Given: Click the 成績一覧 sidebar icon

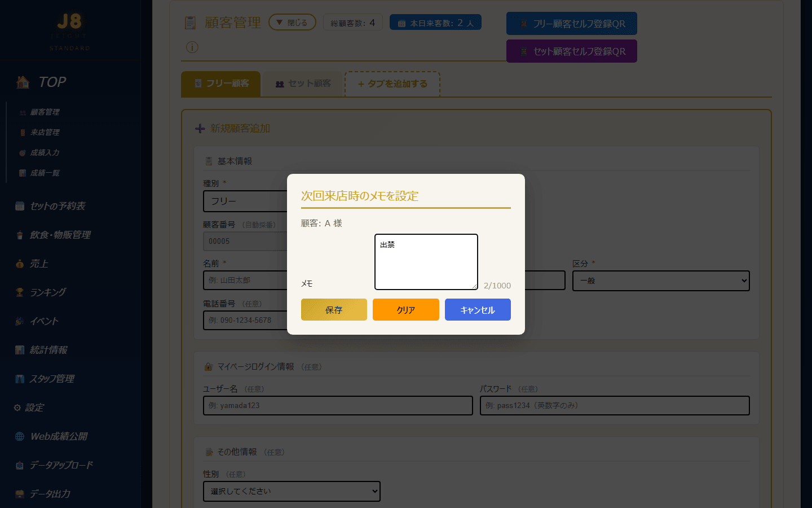Looking at the screenshot, I should (x=23, y=173).
